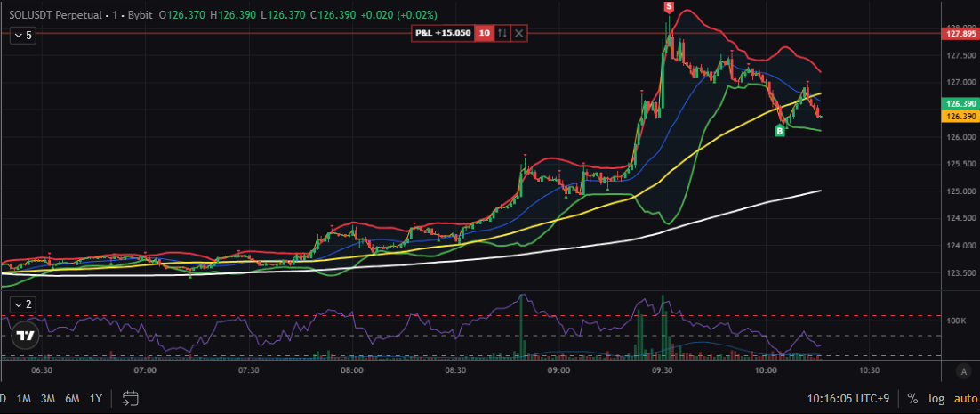Click the P&L +15.050 label

click(x=443, y=33)
